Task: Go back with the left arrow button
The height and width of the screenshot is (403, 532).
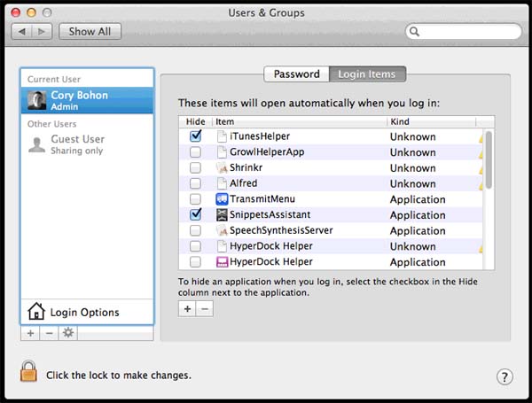Action: 22,32
